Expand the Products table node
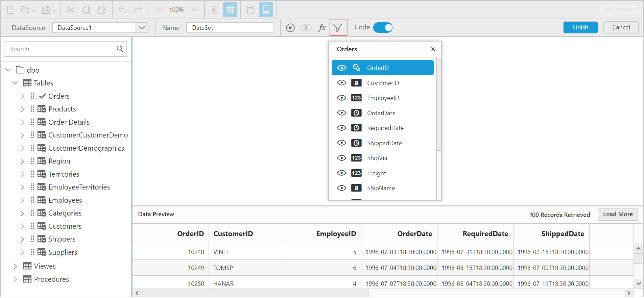The image size is (644, 298). tap(22, 109)
